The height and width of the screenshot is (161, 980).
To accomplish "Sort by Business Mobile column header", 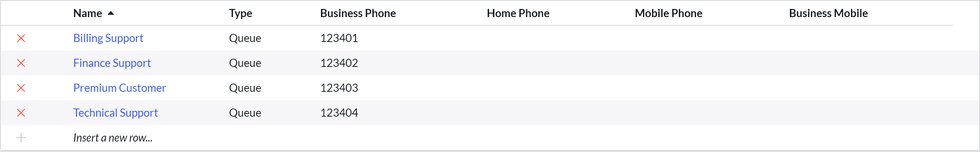I will tap(828, 13).
